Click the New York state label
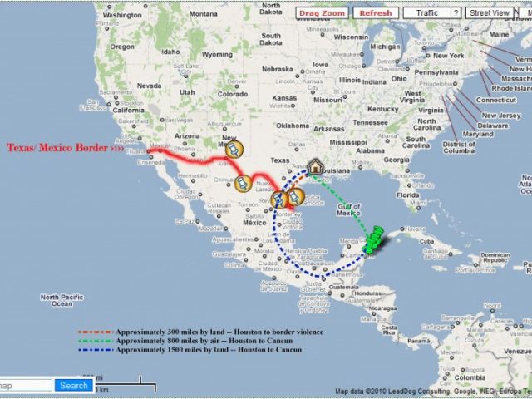 point(448,56)
